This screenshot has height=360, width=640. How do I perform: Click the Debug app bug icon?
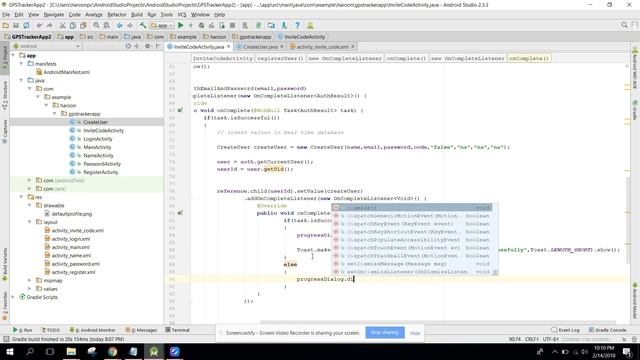pyautogui.click(x=201, y=25)
